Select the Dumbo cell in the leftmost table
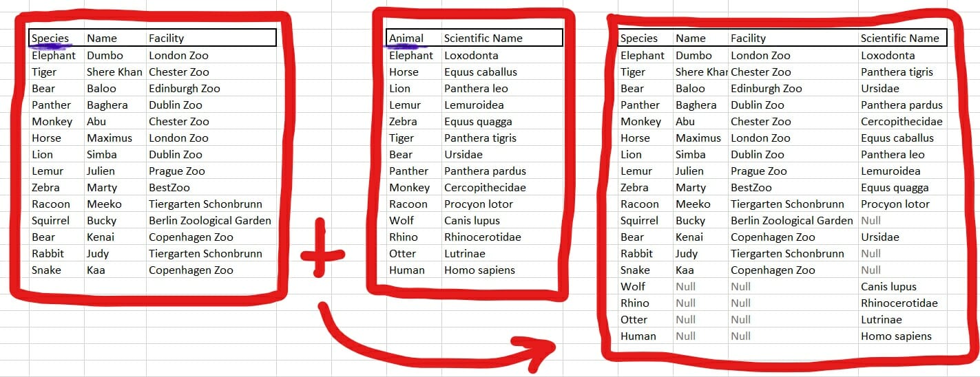Image resolution: width=980 pixels, height=377 pixels. (105, 56)
